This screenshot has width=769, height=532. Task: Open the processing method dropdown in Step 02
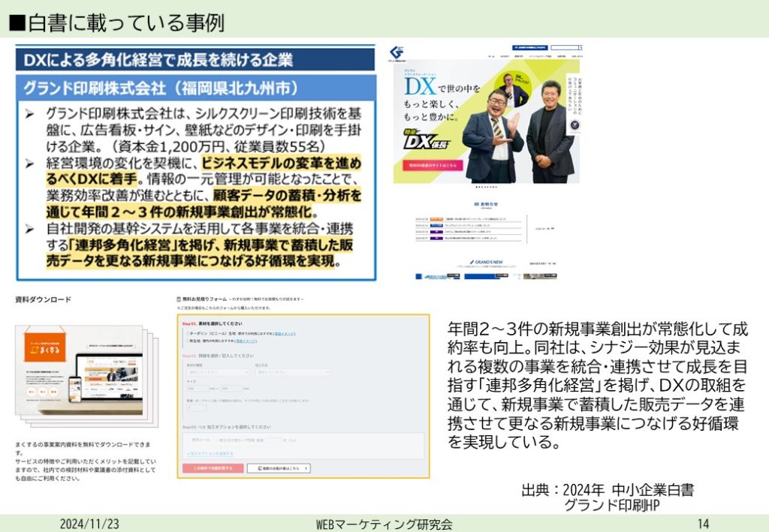click(x=293, y=371)
